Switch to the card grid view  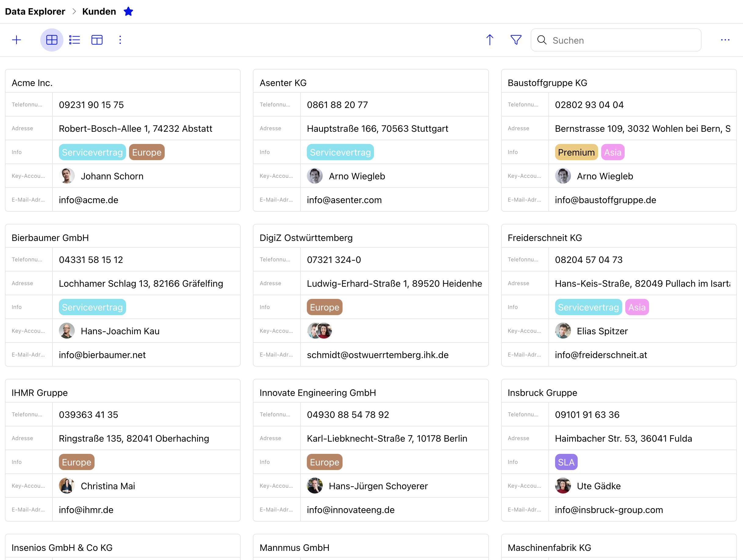(52, 40)
